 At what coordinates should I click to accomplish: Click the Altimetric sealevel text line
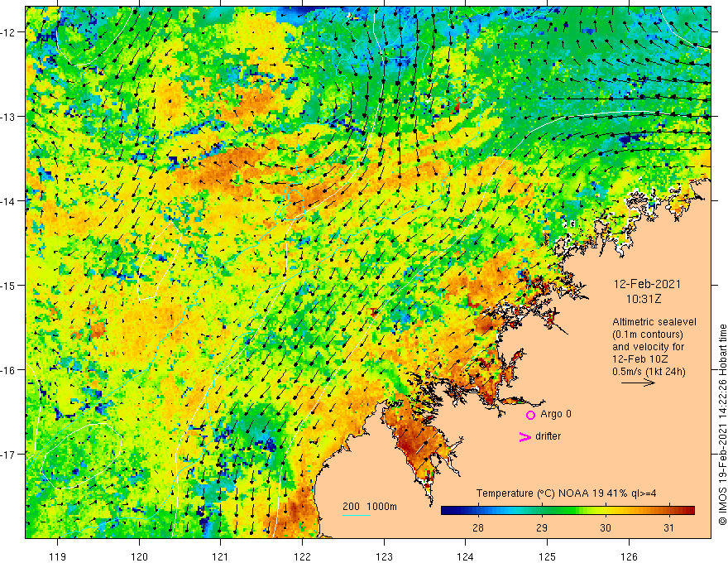(x=654, y=322)
